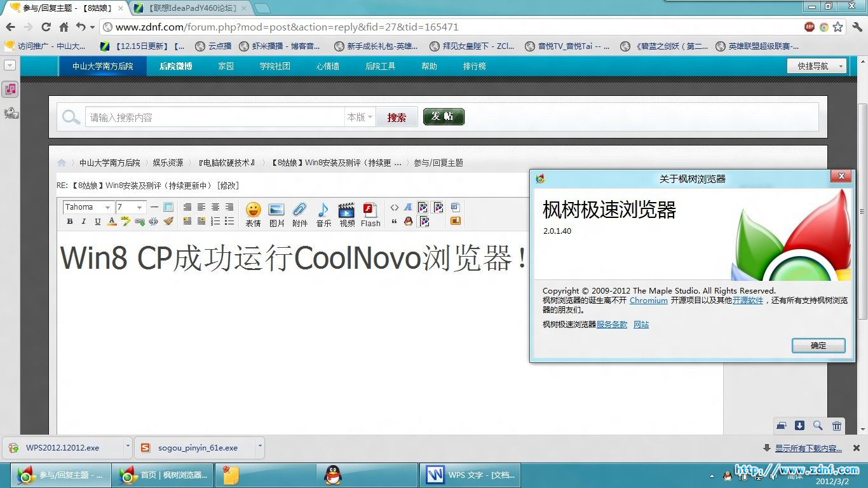Screen dimensions: 868x488
Task: Click the 发帖 new post button
Action: pyautogui.click(x=444, y=116)
